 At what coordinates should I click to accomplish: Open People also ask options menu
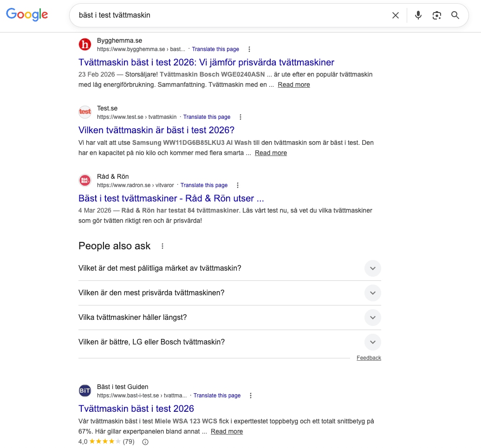[x=162, y=246]
